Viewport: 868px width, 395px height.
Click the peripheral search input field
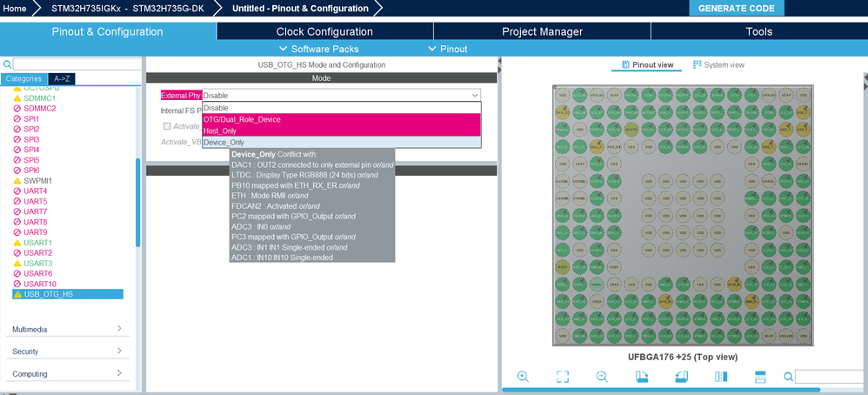77,64
